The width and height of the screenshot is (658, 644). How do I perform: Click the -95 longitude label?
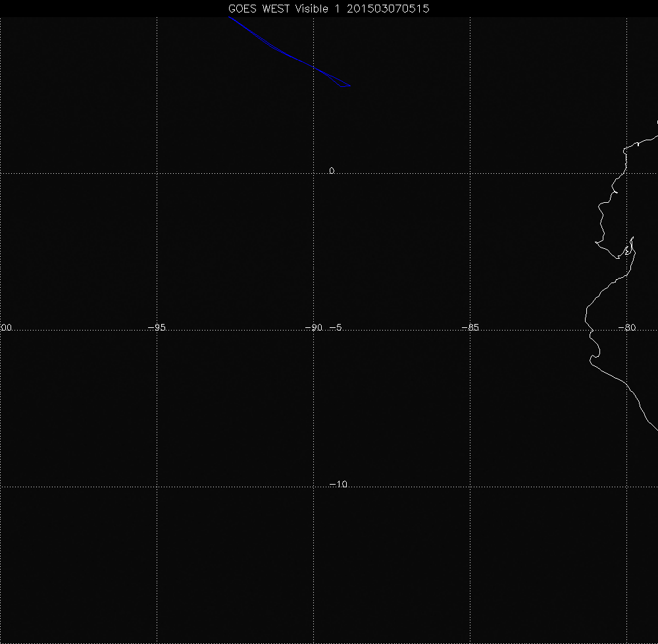point(156,327)
